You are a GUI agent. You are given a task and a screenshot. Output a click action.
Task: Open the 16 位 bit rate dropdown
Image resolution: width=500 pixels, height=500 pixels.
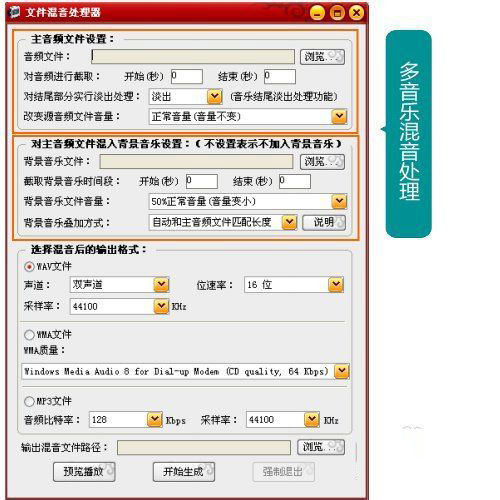[294, 285]
